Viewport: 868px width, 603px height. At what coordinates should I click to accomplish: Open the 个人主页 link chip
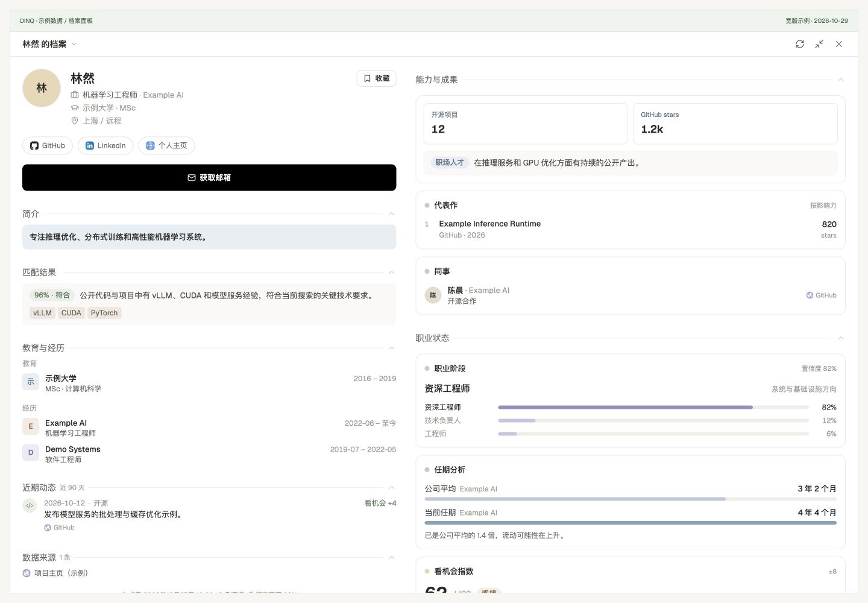tap(166, 145)
